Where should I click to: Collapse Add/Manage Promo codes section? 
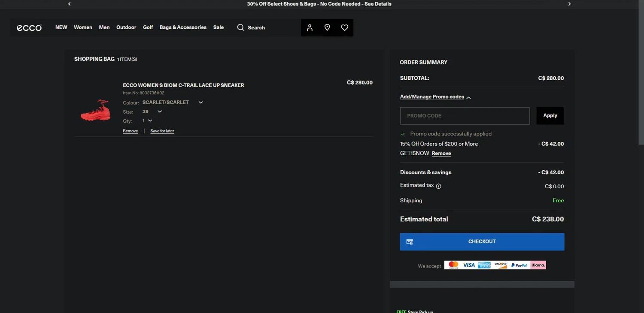(x=436, y=97)
